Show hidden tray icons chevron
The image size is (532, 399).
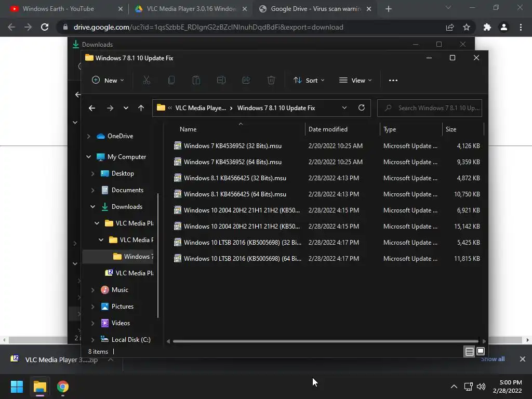(x=454, y=387)
